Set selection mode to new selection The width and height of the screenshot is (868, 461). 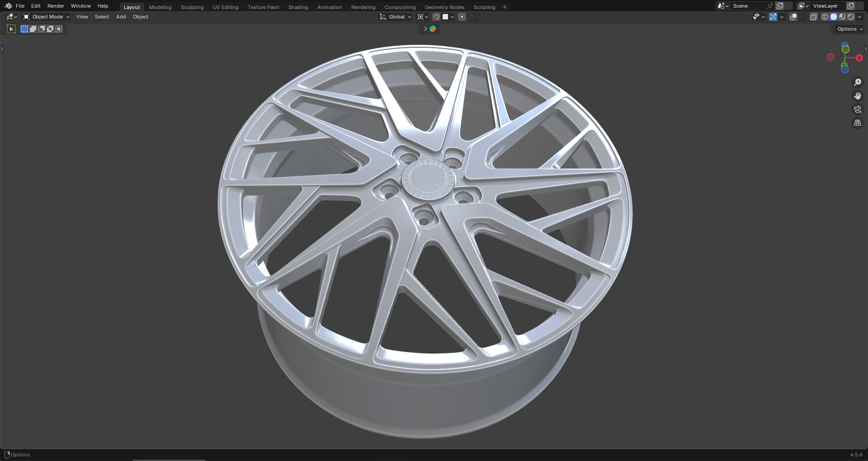pos(24,29)
